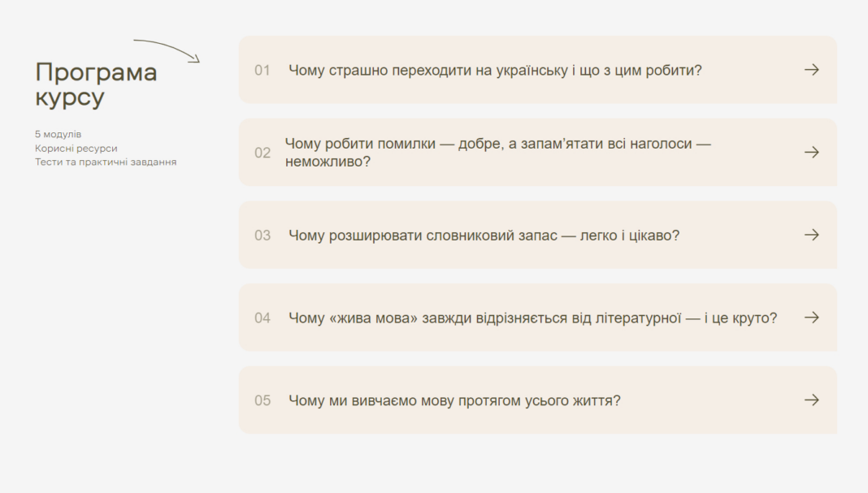Select the number 05 label
Screen dimensions: 868x493
coord(263,400)
